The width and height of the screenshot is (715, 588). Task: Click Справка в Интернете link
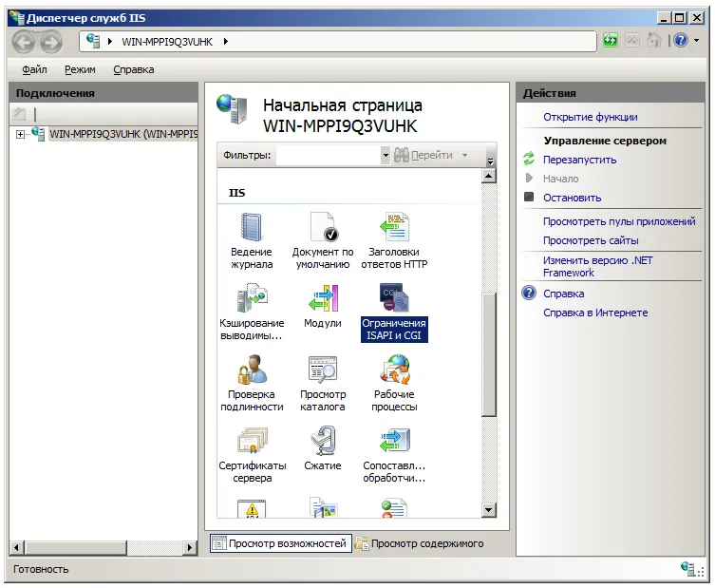[x=595, y=313]
